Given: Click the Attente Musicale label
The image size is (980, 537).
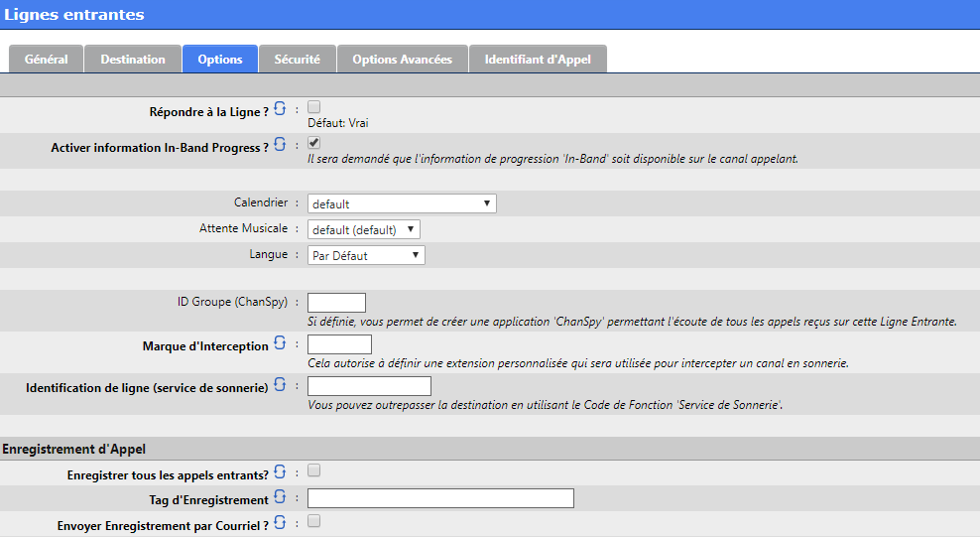Looking at the screenshot, I should coord(244,228).
